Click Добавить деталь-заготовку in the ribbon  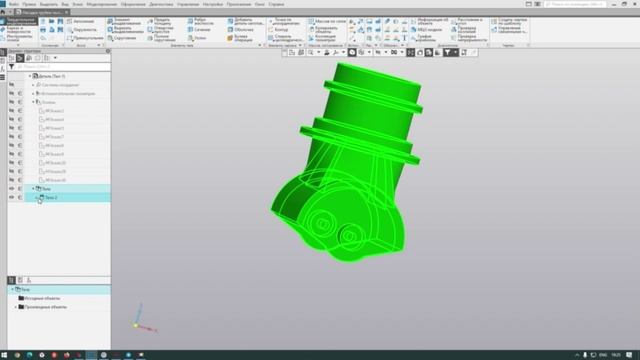(246, 21)
